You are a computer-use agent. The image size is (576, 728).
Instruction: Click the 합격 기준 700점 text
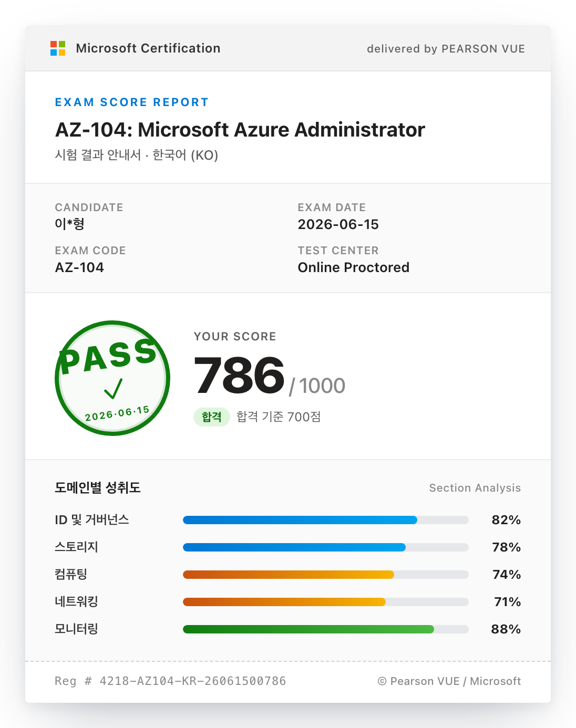coord(279,417)
